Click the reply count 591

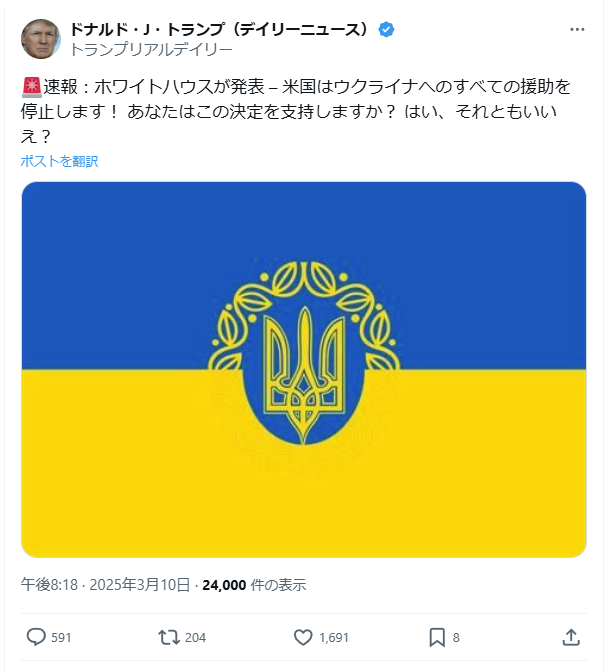[61, 637]
